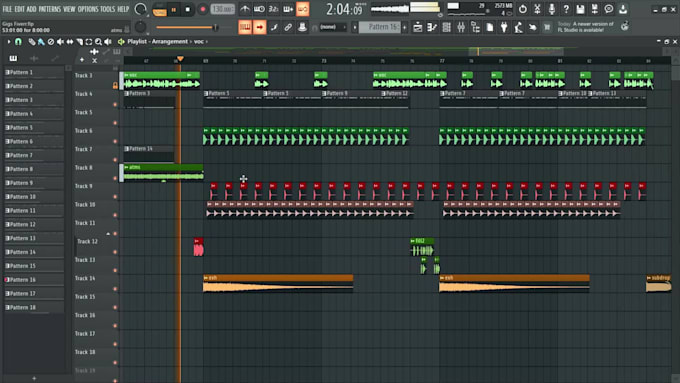Select the playlist slice tool
Image resolution: width=680 pixels, height=383 pixels.
click(x=79, y=42)
